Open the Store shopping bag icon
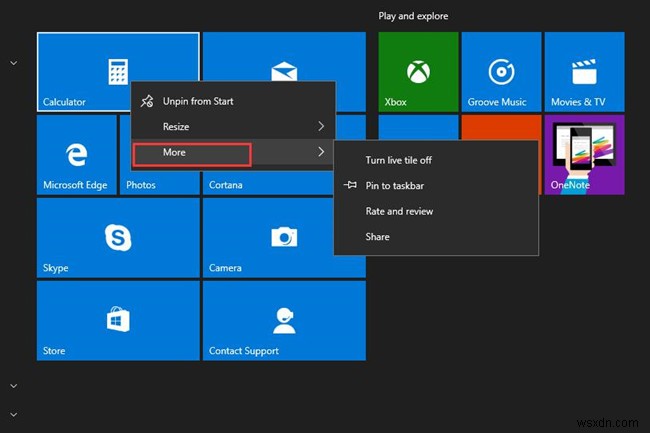Viewport: 650px width, 433px height. 118,319
